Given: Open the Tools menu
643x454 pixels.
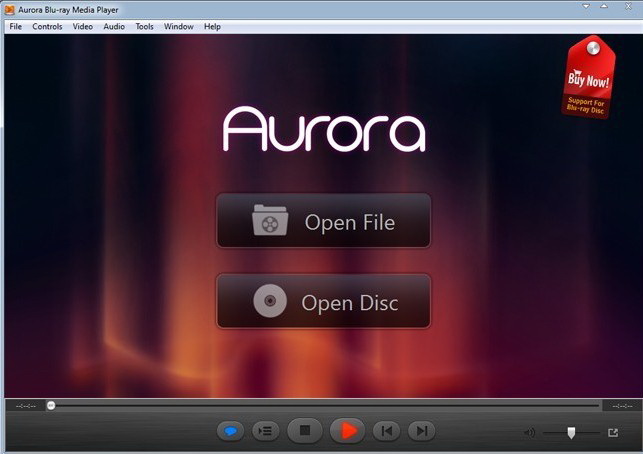Looking at the screenshot, I should (144, 27).
